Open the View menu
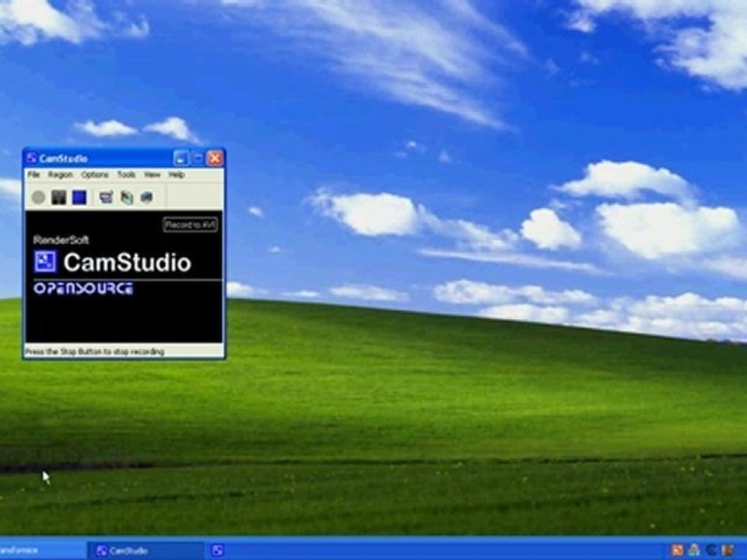747x560 pixels. point(152,175)
